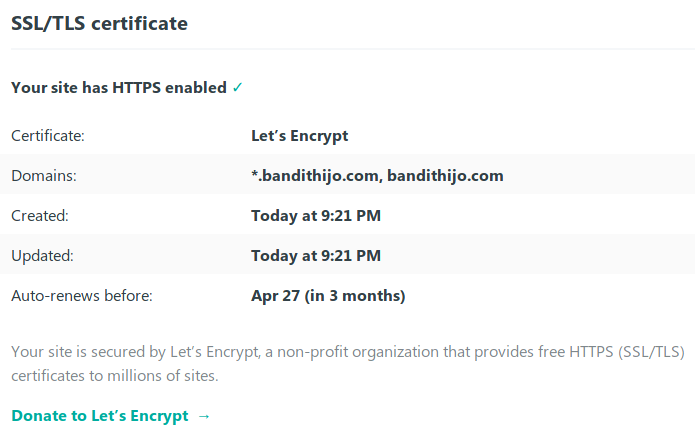
Task: Click the Let's Encrypt certificate value
Action: pos(299,136)
